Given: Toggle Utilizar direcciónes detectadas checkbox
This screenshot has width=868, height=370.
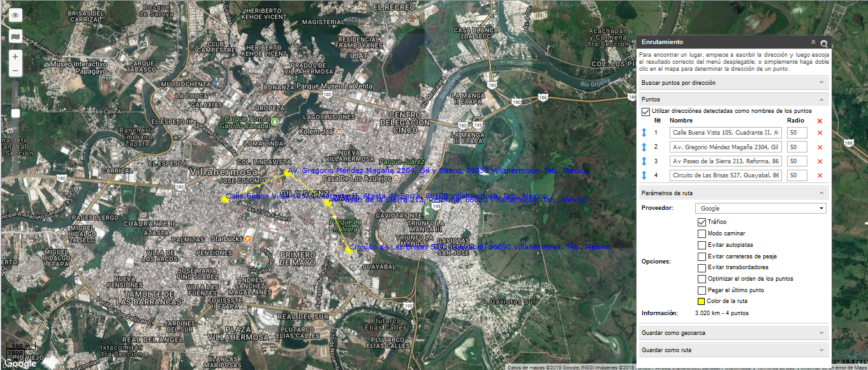Looking at the screenshot, I should click(645, 111).
